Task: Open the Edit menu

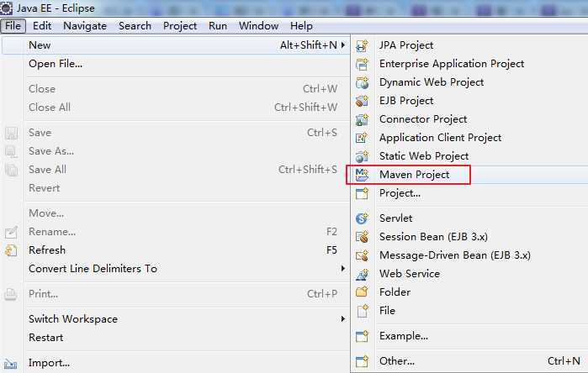Action: coord(42,26)
